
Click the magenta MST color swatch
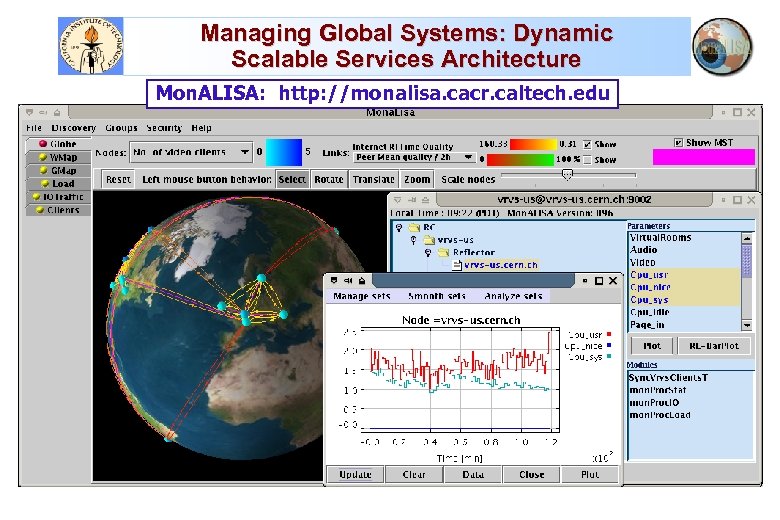tap(703, 157)
